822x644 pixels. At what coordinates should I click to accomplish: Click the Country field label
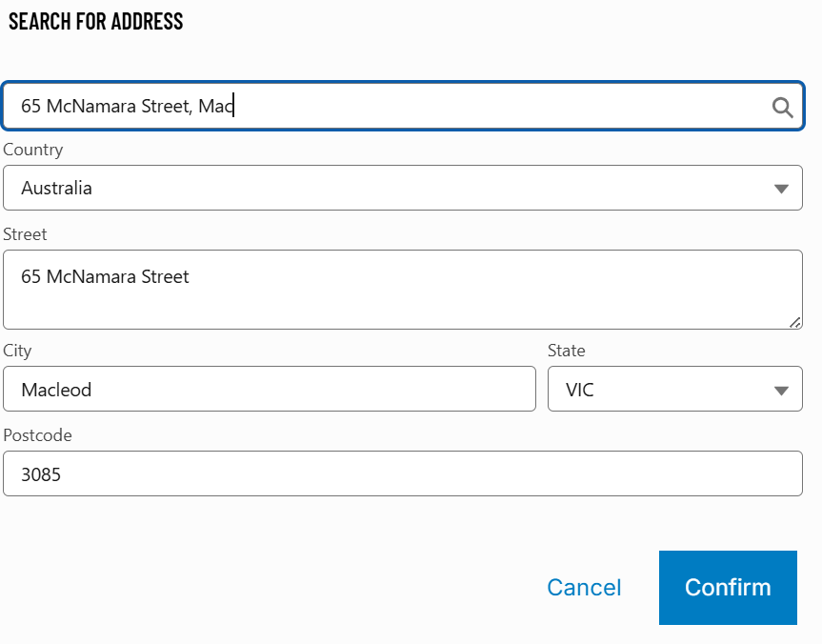pos(33,150)
